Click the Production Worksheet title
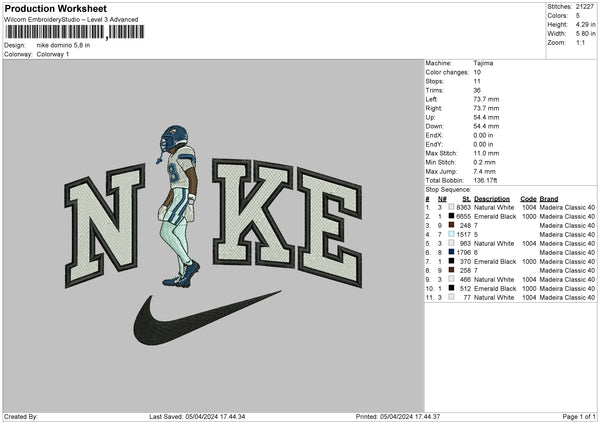This screenshot has height=424, width=600. 55,8
